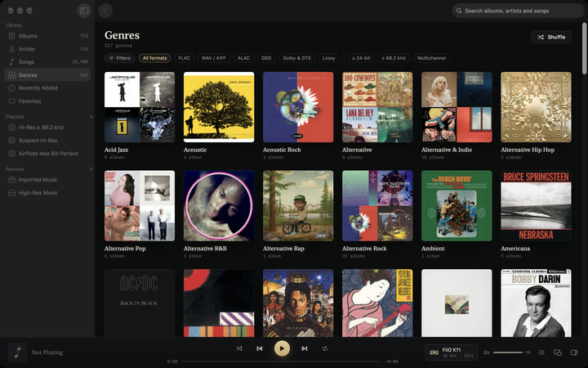Viewport: 588px width, 368px height.
Task: Toggle repeat in the playback bar
Action: (x=325, y=348)
